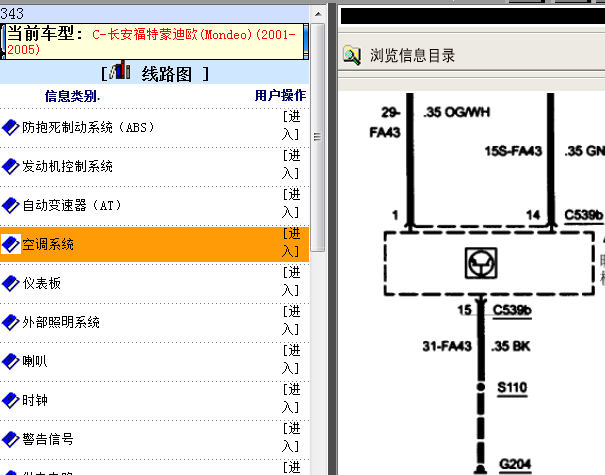The width and height of the screenshot is (605, 475).
Task: Select the 外部照明系统 row text
Action: pos(61,322)
